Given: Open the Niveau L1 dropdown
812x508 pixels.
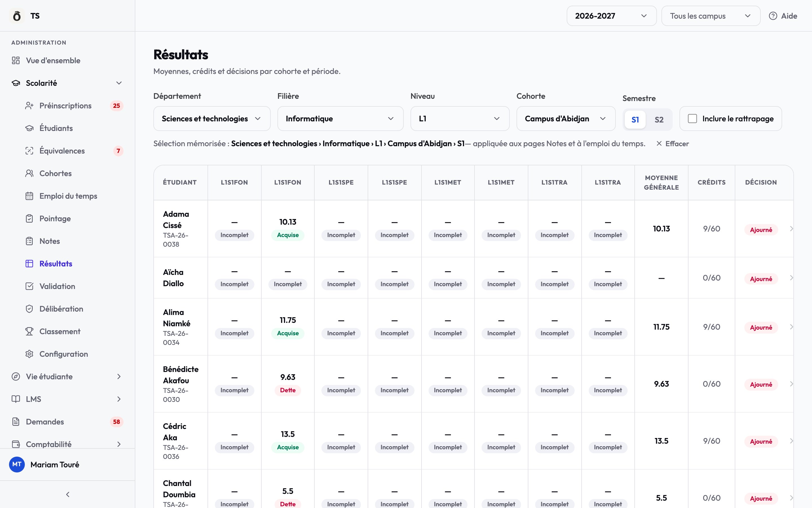Looking at the screenshot, I should click(x=460, y=119).
